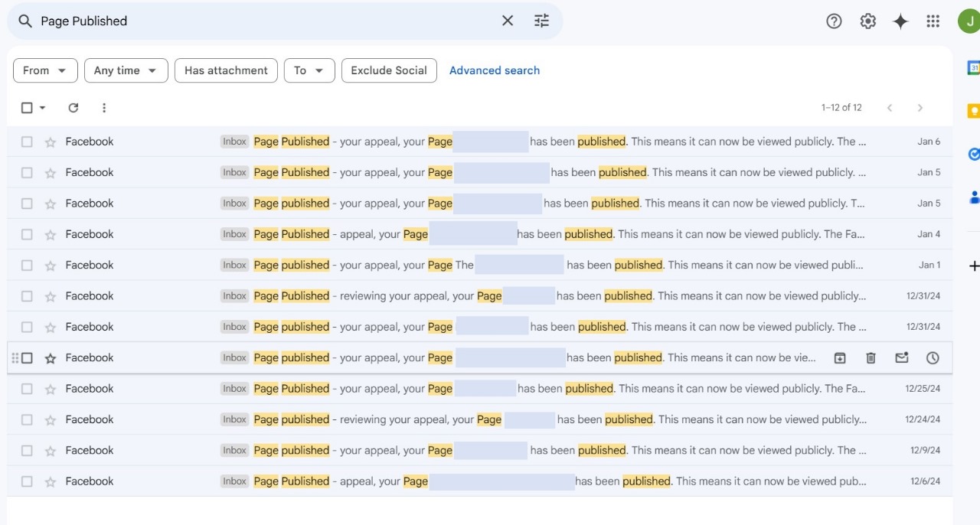This screenshot has height=525, width=980.
Task: Select the Jan 1 email checkbox
Action: click(x=27, y=266)
